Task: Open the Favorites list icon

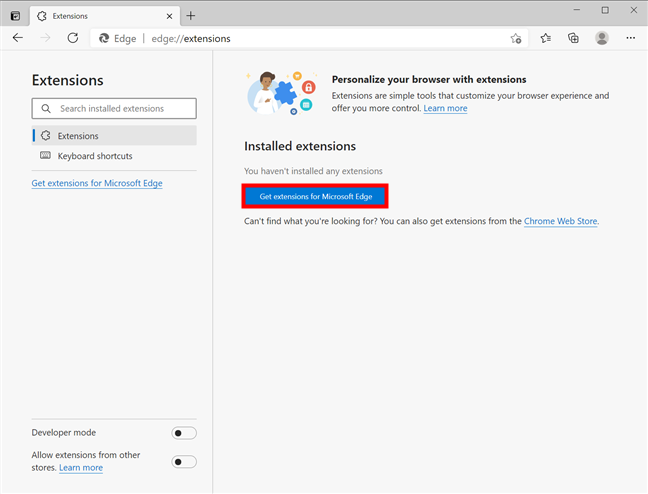Action: 546,38
